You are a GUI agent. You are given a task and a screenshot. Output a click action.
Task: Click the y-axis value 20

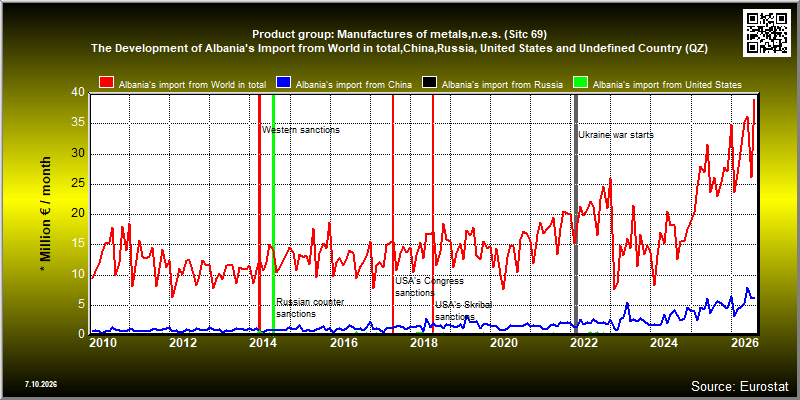[78, 214]
